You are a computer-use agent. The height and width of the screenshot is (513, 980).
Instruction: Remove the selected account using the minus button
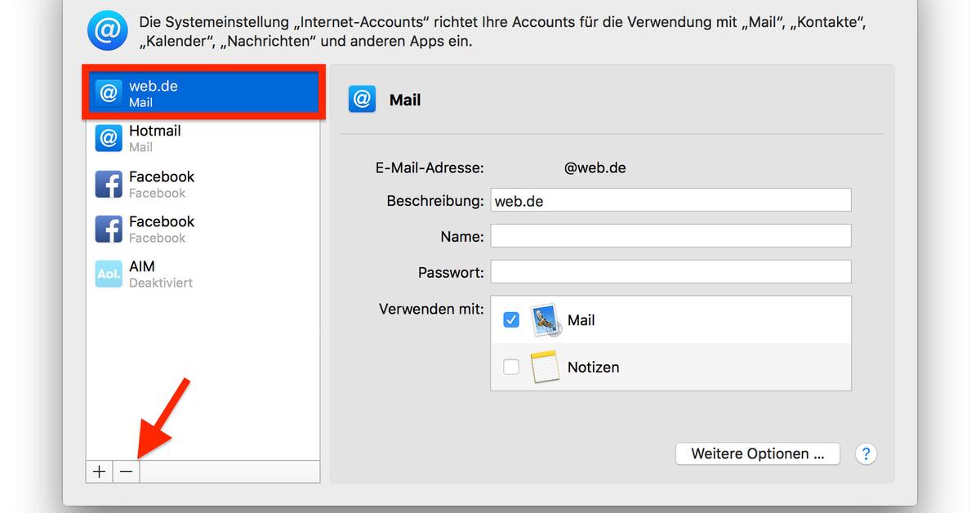click(126, 471)
